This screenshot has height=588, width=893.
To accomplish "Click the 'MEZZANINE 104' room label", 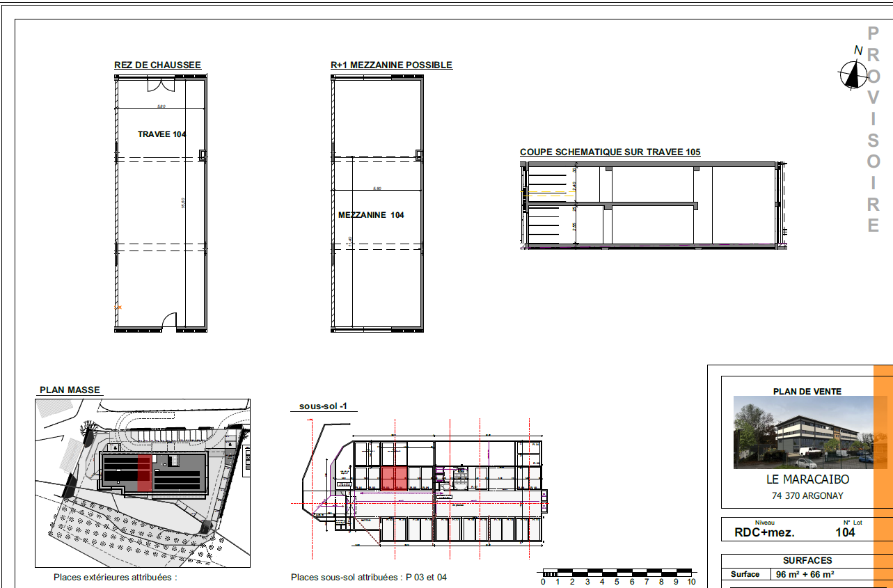I will 371,215.
